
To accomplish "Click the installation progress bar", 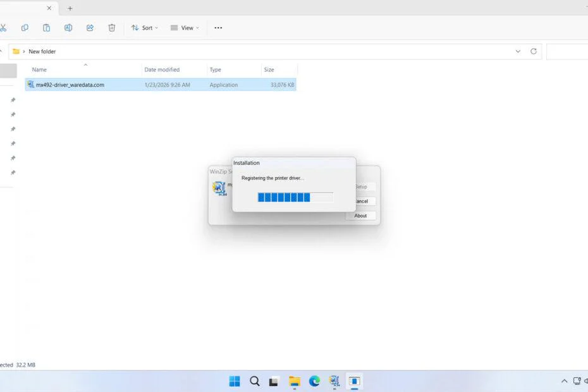I will pyautogui.click(x=295, y=197).
